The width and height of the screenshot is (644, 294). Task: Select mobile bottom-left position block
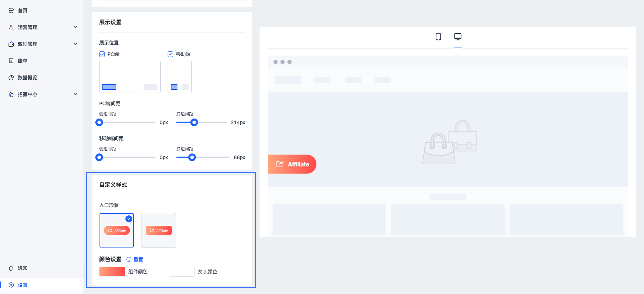[174, 87]
